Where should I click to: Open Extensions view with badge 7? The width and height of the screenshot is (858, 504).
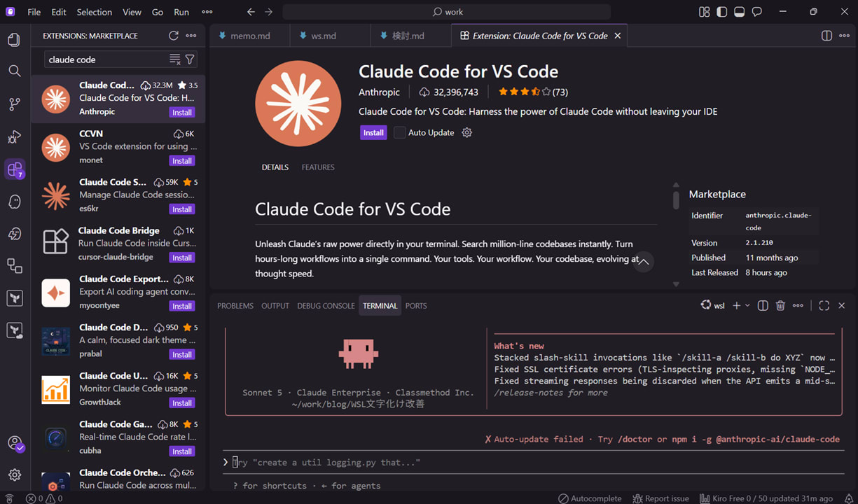(x=14, y=169)
